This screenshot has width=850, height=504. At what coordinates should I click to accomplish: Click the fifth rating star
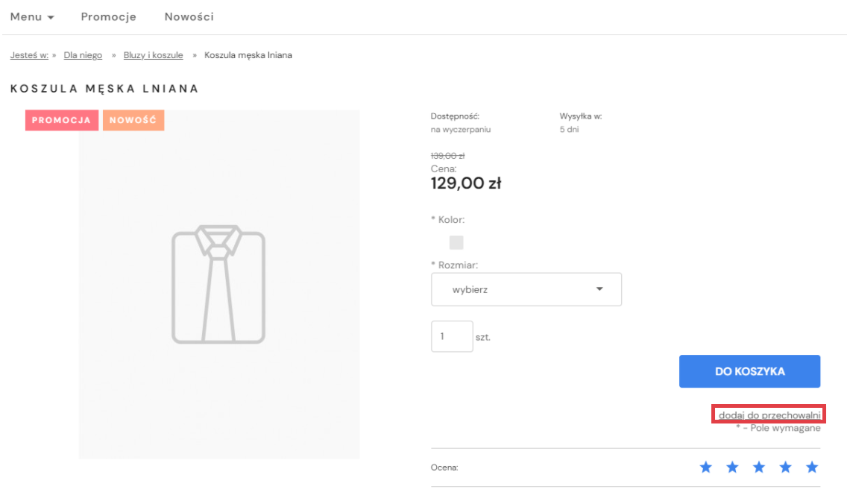coord(812,467)
